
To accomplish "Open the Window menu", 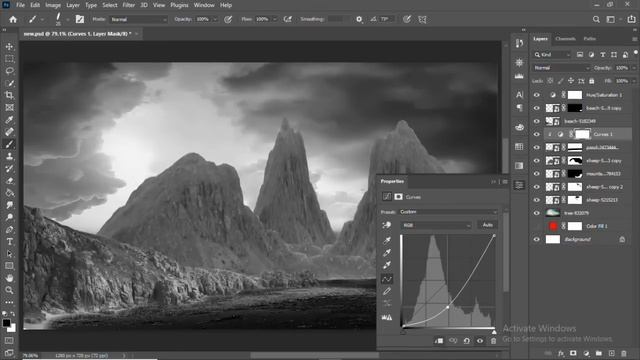I will click(x=204, y=5).
